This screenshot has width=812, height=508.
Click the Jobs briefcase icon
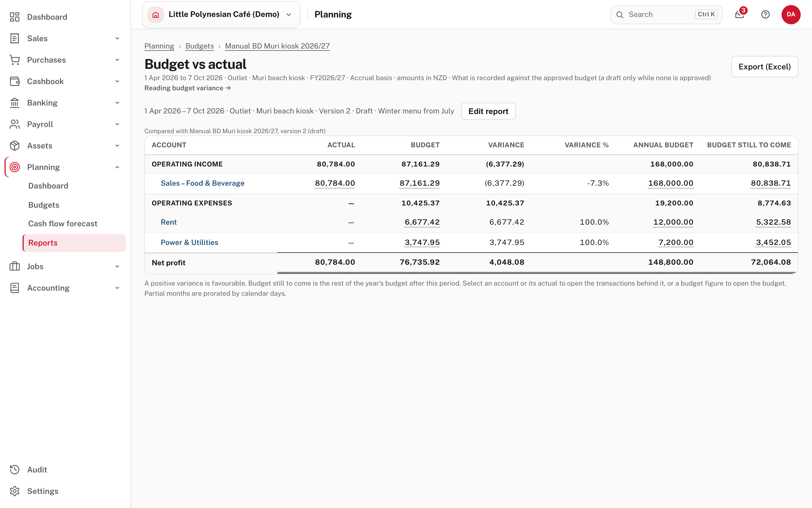coord(15,266)
